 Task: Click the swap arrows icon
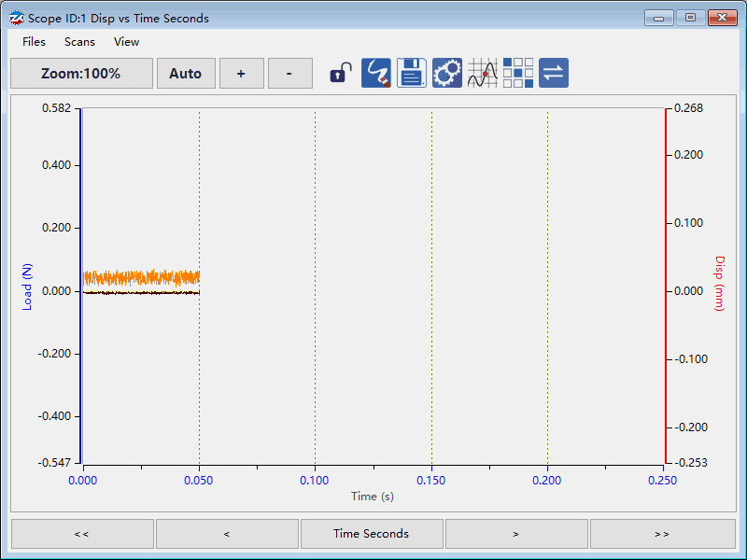(x=554, y=73)
